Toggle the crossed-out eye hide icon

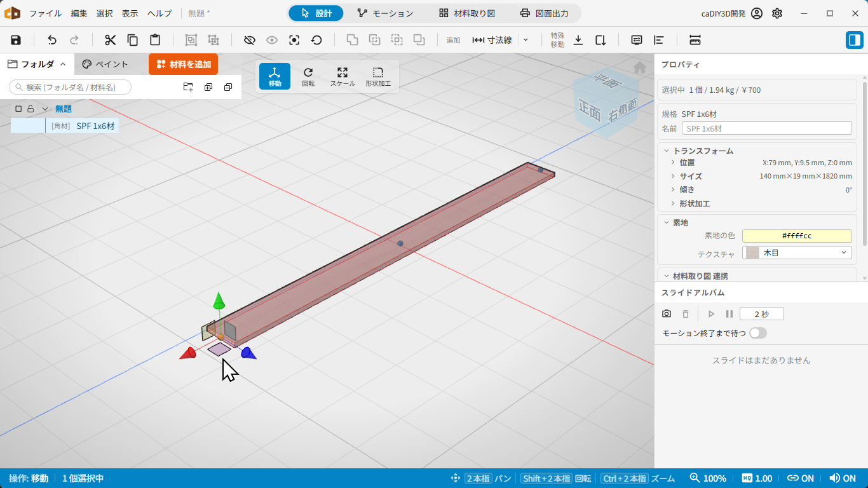(x=250, y=40)
